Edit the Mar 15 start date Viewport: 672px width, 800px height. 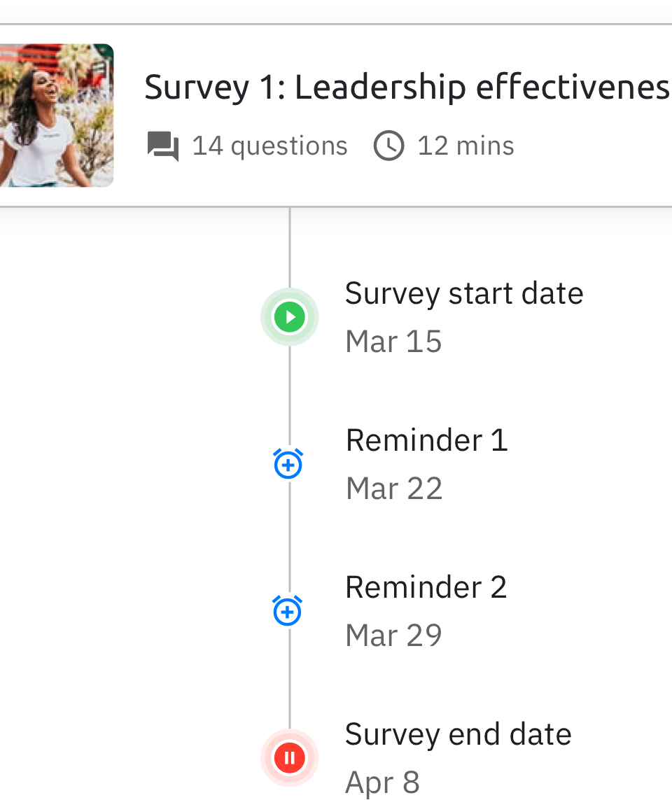pos(393,341)
